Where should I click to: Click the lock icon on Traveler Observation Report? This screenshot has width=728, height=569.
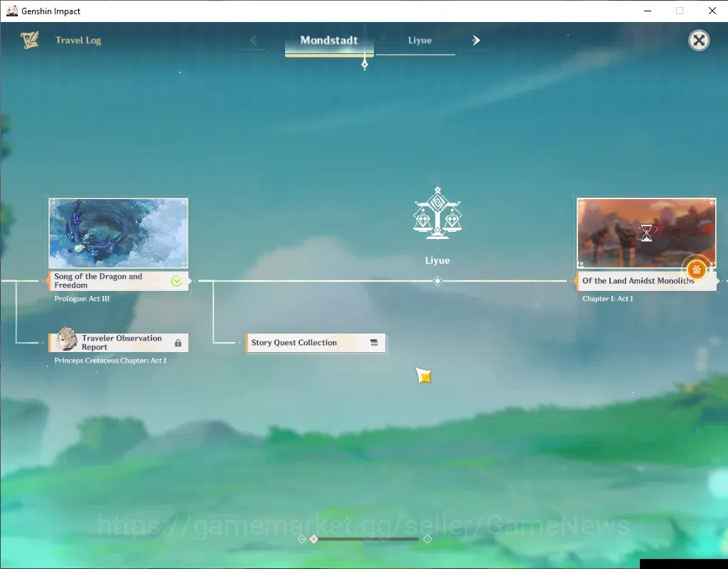tap(178, 343)
